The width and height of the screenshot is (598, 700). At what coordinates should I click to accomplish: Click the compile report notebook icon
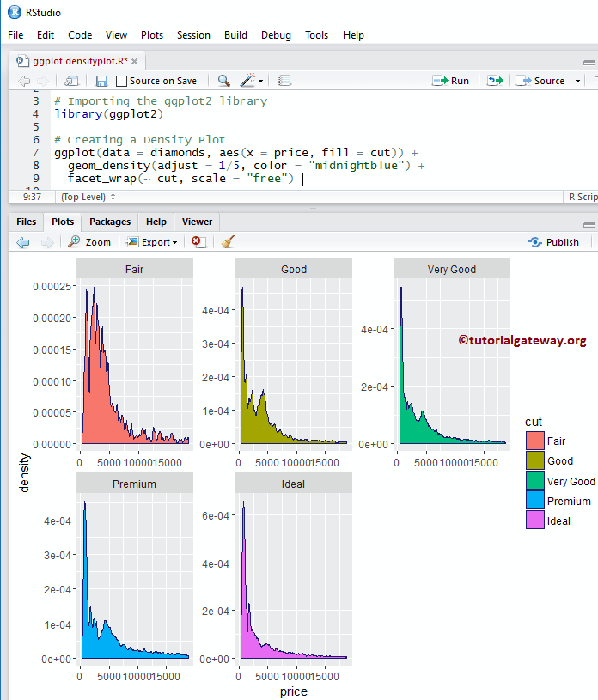point(284,81)
